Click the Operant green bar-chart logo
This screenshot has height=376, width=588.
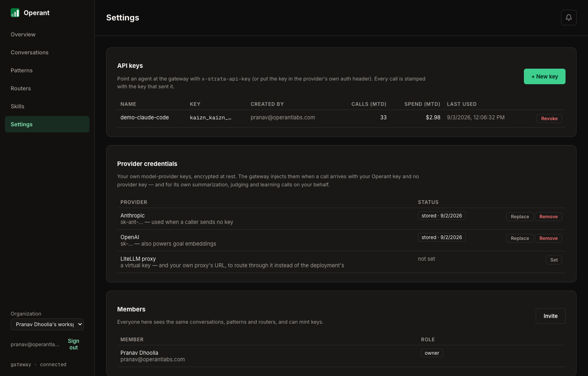pos(15,13)
